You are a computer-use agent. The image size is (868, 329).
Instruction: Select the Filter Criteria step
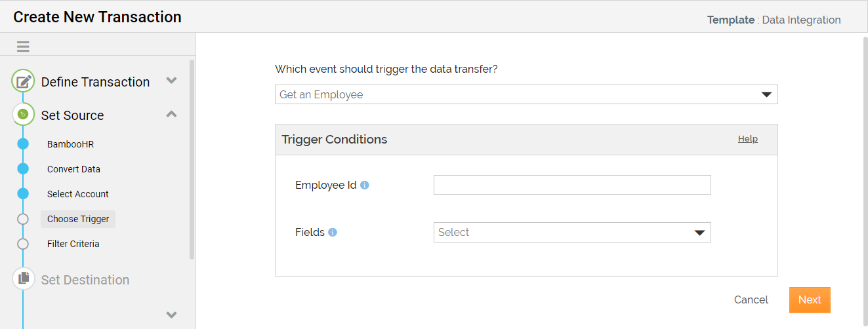[x=73, y=244]
